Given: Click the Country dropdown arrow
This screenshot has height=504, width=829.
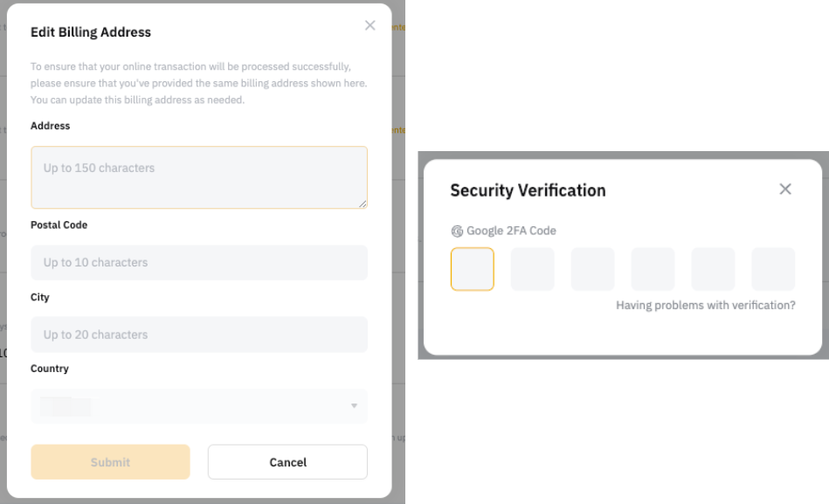Looking at the screenshot, I should pos(354,406).
